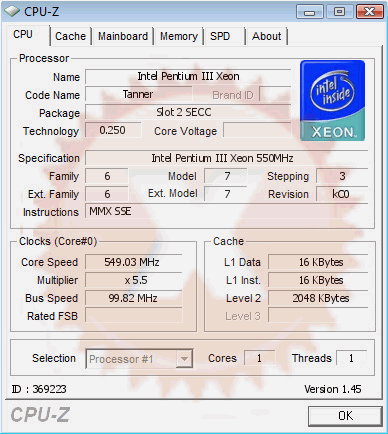Click the processor Name field

(x=188, y=77)
